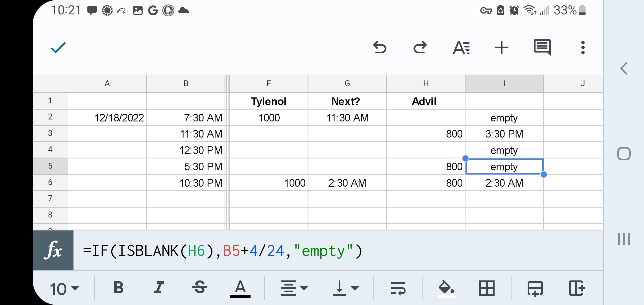Select column I header
The width and height of the screenshot is (644, 305).
click(504, 84)
